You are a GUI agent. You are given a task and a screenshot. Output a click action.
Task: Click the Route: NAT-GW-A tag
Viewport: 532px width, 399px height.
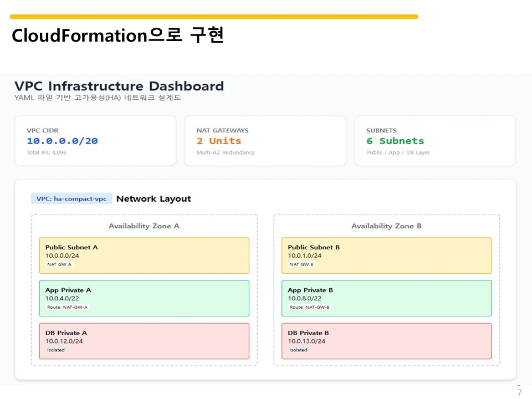[x=67, y=307]
